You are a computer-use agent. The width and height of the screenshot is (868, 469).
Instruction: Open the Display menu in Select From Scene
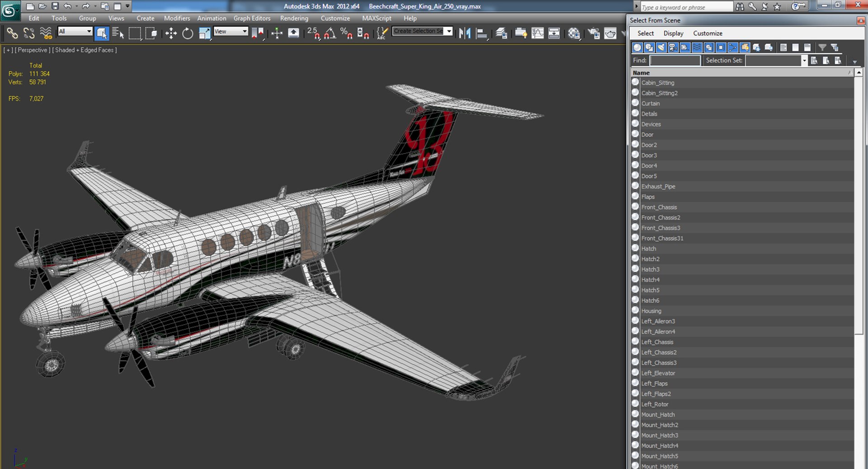pos(673,33)
